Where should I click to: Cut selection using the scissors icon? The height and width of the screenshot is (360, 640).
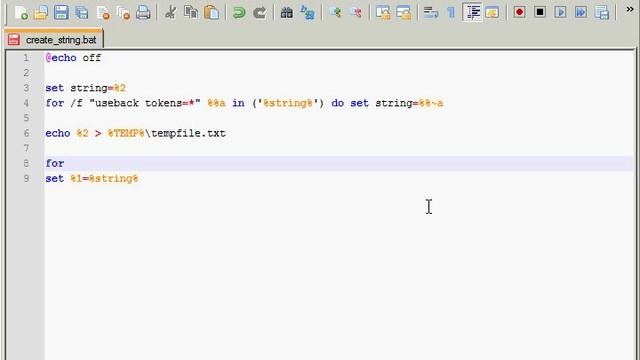pos(171,13)
